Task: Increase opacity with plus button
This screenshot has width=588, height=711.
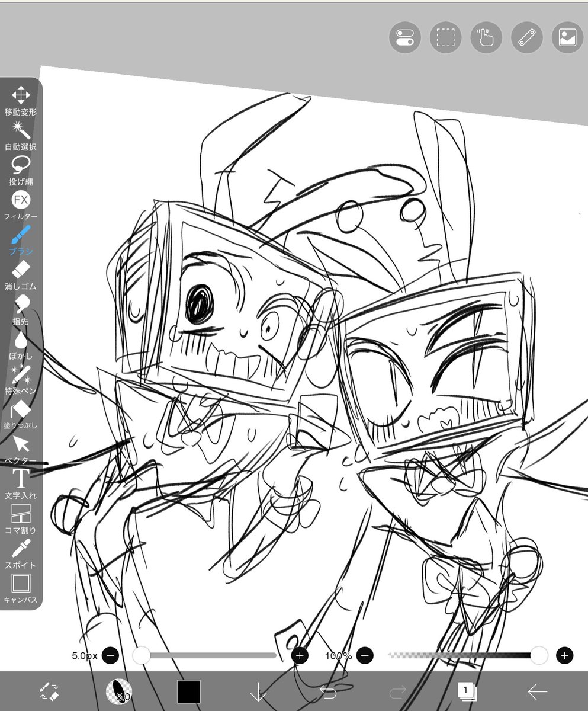Action: click(x=565, y=655)
